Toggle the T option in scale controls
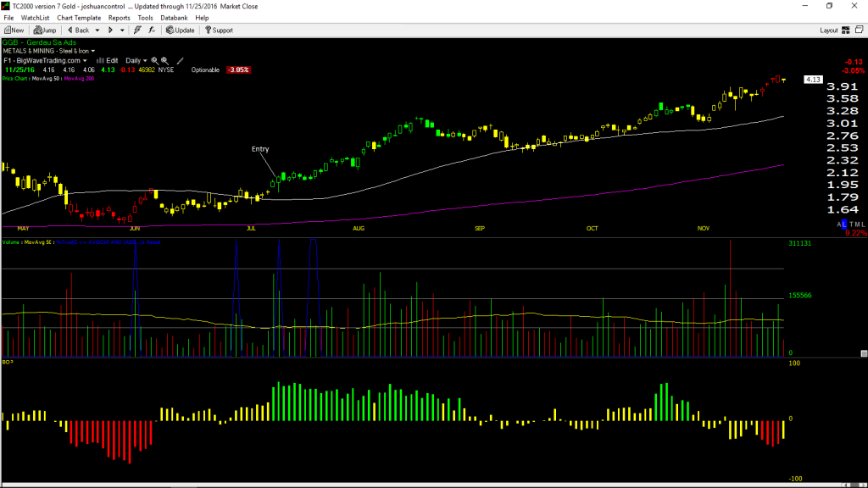 [851, 224]
